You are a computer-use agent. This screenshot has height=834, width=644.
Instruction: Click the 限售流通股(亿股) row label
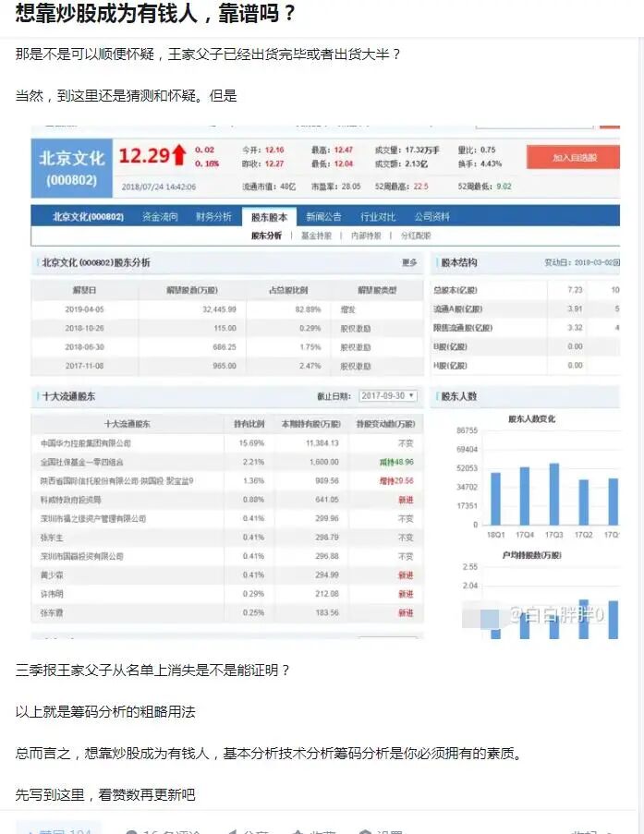click(463, 328)
